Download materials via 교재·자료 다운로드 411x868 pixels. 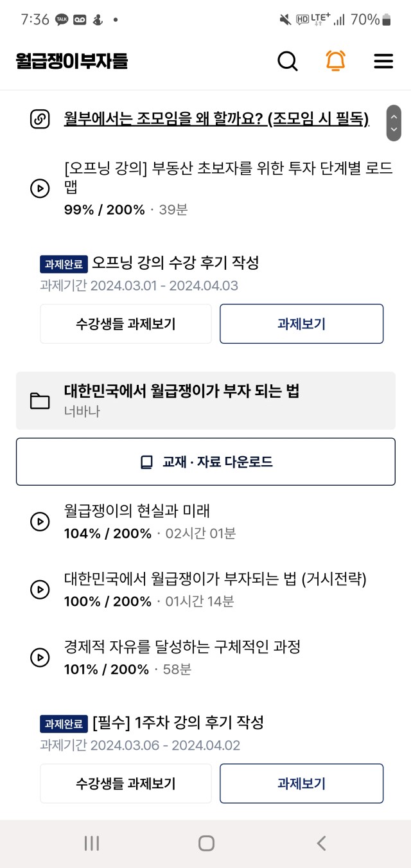[x=205, y=462]
